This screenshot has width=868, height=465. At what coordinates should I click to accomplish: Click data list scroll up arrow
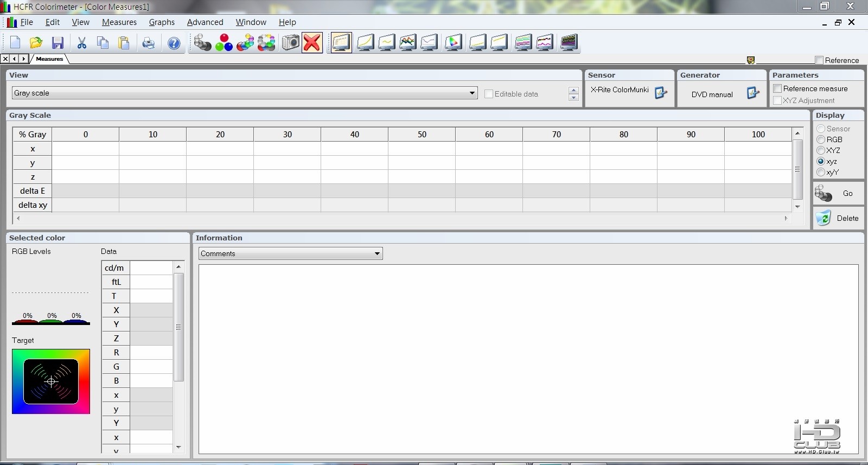pos(178,266)
